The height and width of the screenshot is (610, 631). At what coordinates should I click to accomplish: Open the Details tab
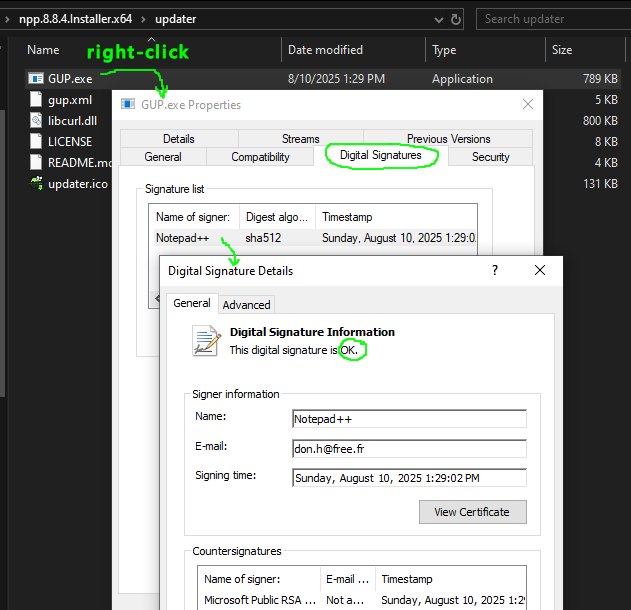click(178, 139)
